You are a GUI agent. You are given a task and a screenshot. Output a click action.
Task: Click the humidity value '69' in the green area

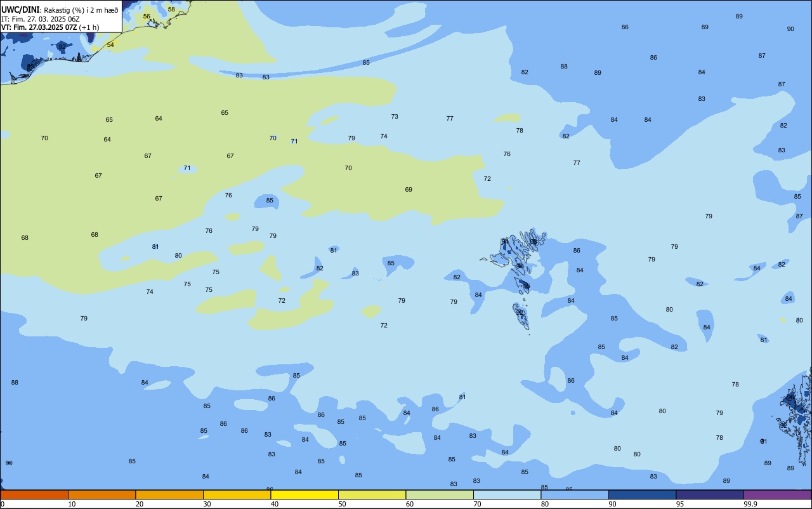(x=409, y=190)
